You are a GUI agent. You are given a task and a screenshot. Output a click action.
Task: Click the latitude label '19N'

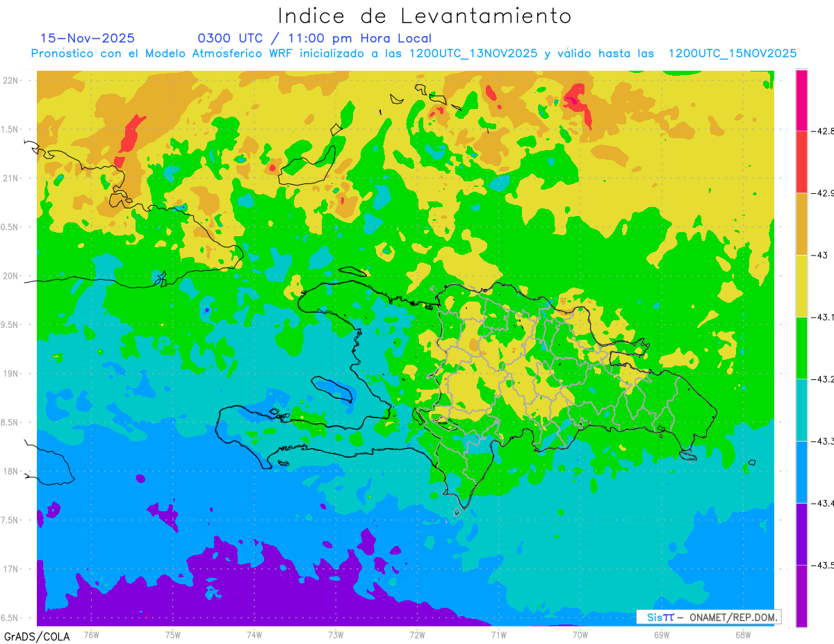(x=12, y=374)
